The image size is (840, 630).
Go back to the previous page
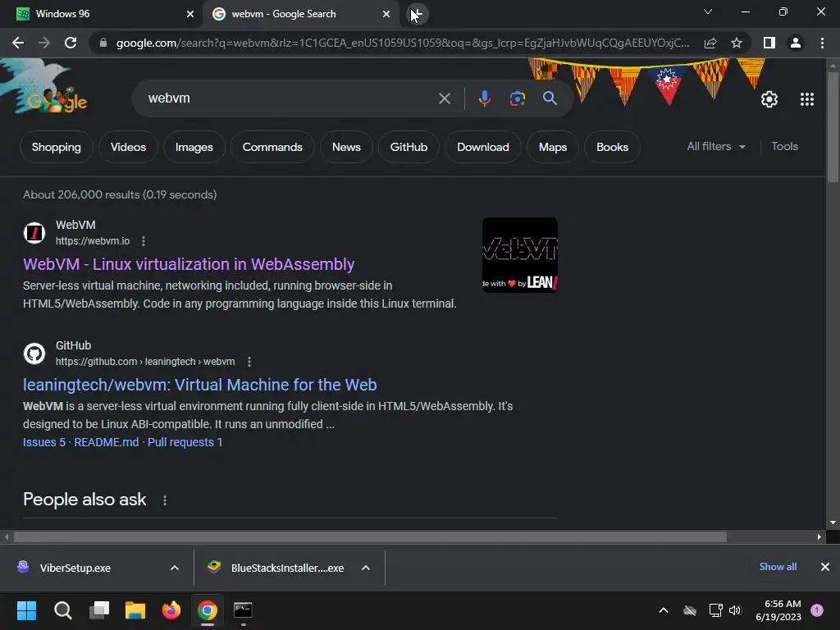click(x=18, y=43)
